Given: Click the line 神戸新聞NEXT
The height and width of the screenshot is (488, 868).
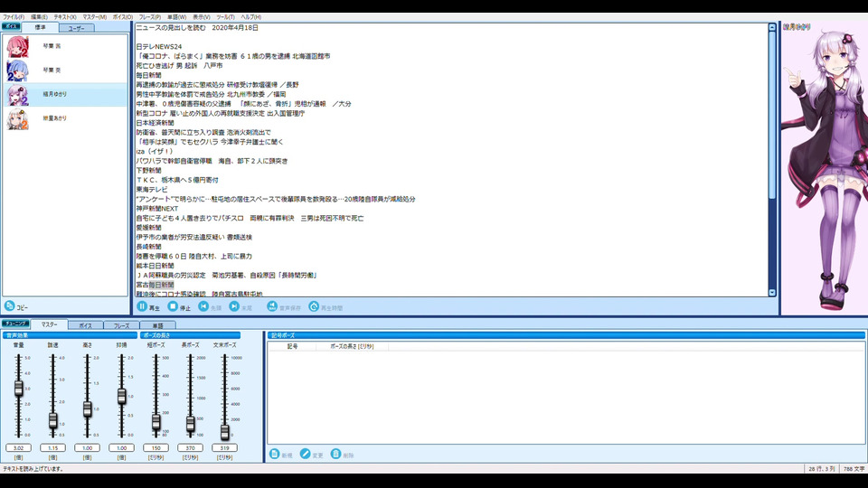Looking at the screenshot, I should 157,209.
